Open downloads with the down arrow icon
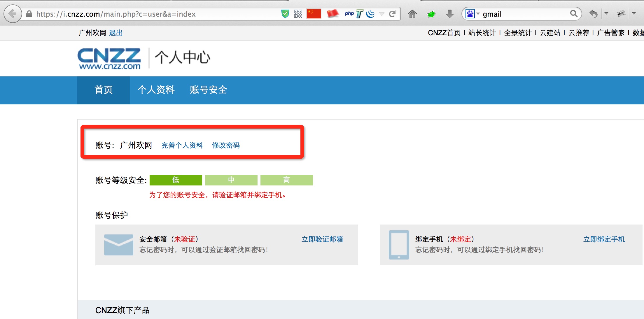The height and width of the screenshot is (319, 644). click(x=450, y=14)
